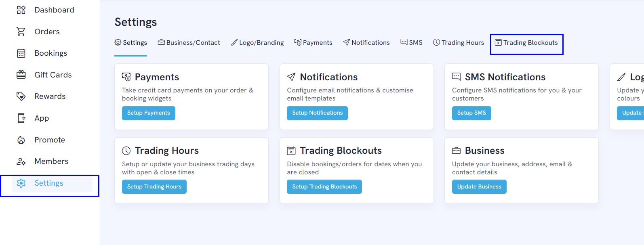644x245 pixels.
Task: Go to the Notifications tab
Action: click(x=366, y=43)
